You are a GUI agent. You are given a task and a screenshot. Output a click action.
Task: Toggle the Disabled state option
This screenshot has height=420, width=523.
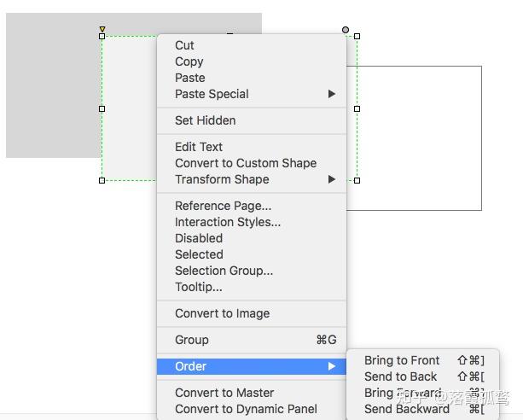(198, 238)
